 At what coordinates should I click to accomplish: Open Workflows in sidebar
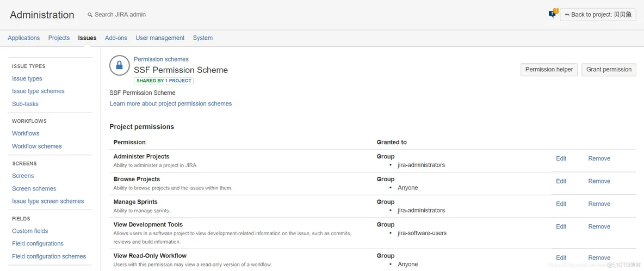(26, 133)
